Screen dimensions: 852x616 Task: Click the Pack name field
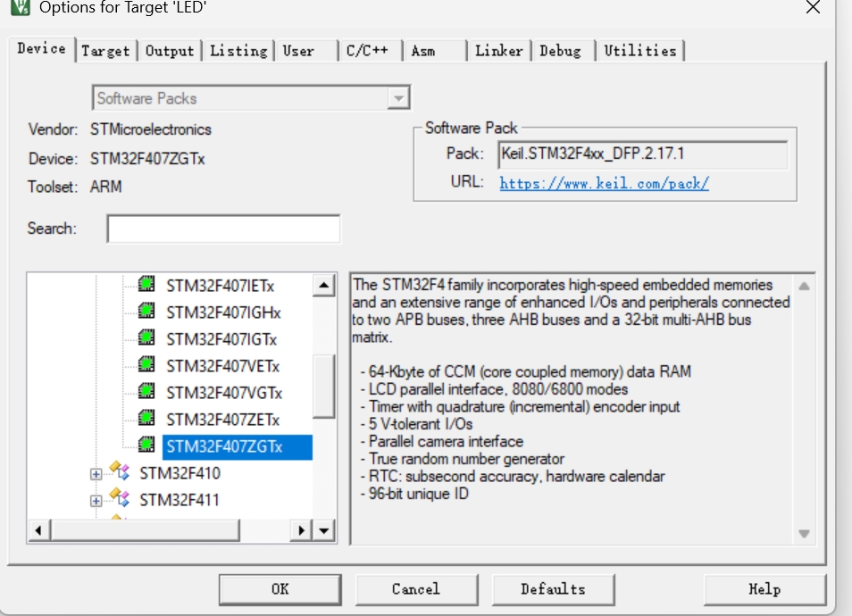click(x=642, y=154)
